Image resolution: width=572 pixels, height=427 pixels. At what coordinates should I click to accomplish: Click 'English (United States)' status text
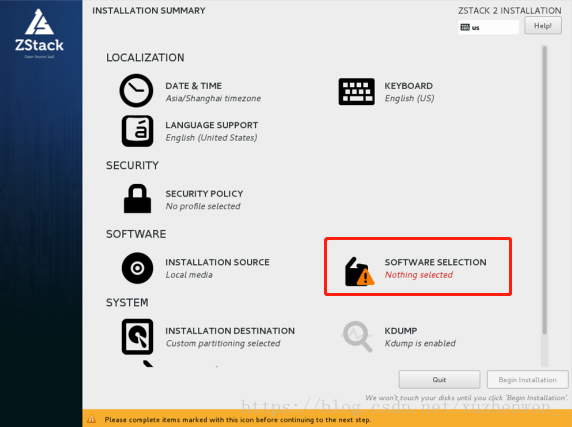click(211, 138)
